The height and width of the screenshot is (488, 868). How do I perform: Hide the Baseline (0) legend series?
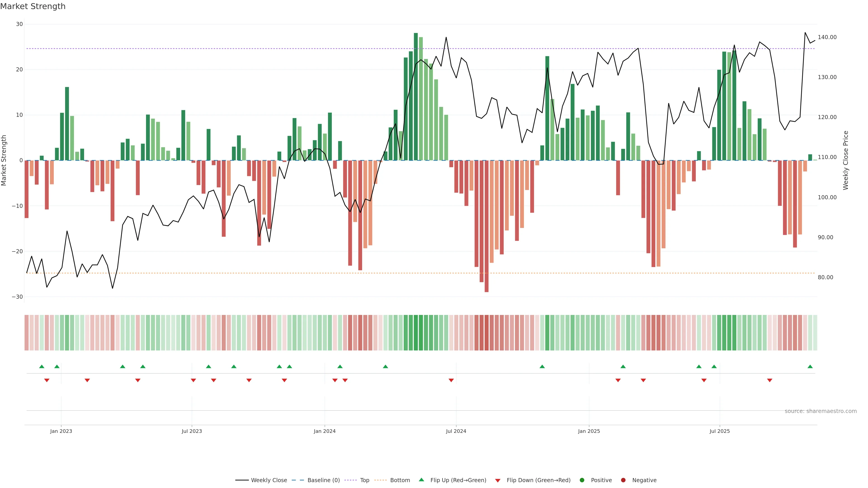(x=323, y=480)
